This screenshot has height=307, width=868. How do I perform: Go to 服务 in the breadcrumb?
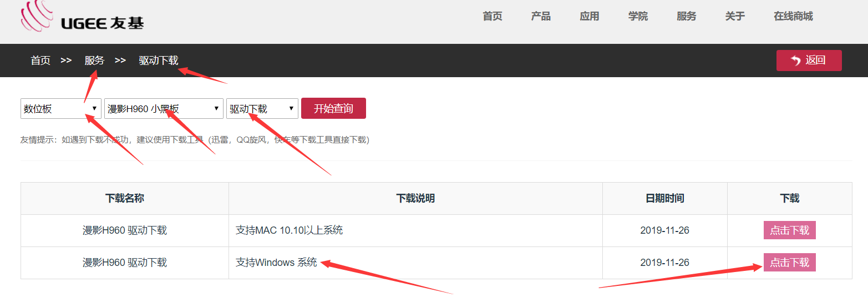[94, 60]
